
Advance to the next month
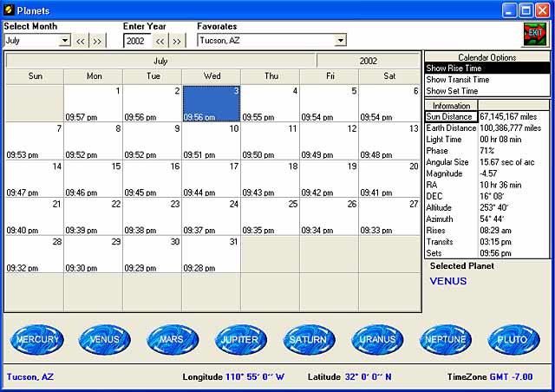tap(97, 41)
